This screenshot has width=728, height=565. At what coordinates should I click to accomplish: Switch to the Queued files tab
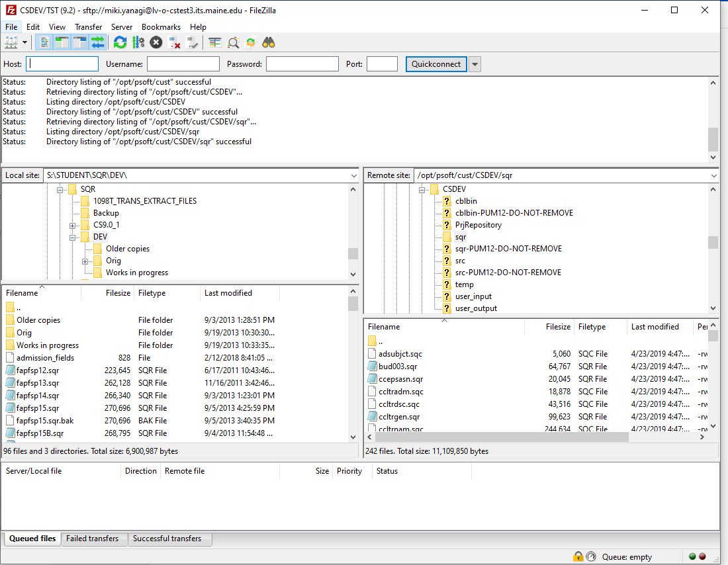pyautogui.click(x=32, y=539)
